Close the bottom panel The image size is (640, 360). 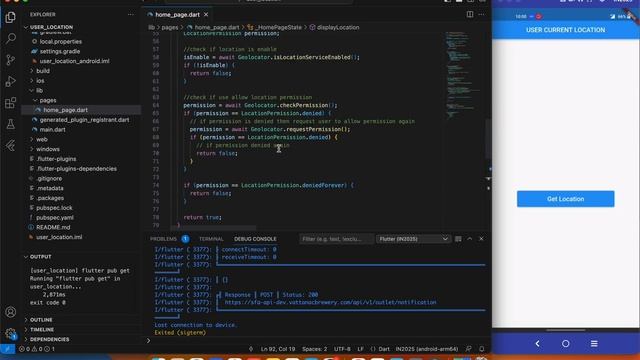pos(481,239)
